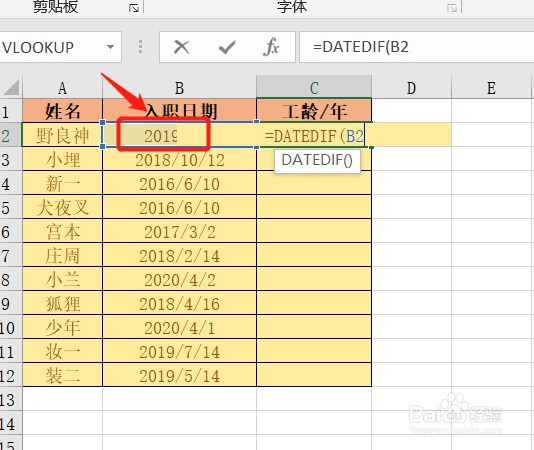Click date cell 2018/10/12
This screenshot has width=534, height=450.
click(179, 159)
